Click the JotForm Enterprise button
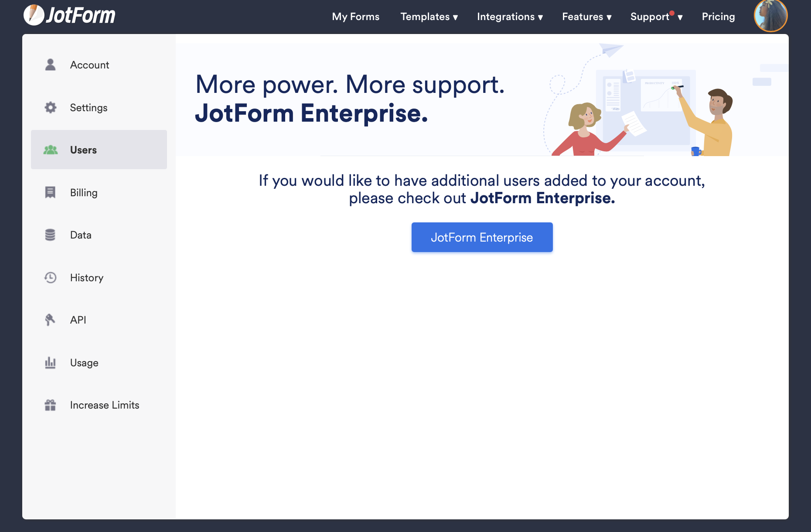The height and width of the screenshot is (532, 811). click(x=482, y=237)
